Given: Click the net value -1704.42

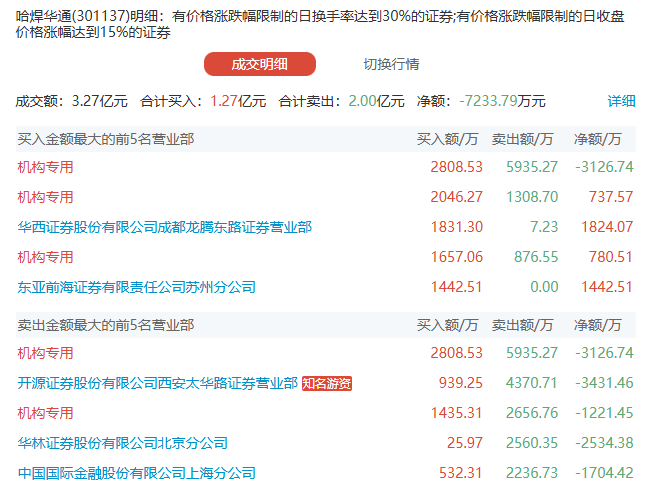Looking at the screenshot, I should click(x=604, y=473).
